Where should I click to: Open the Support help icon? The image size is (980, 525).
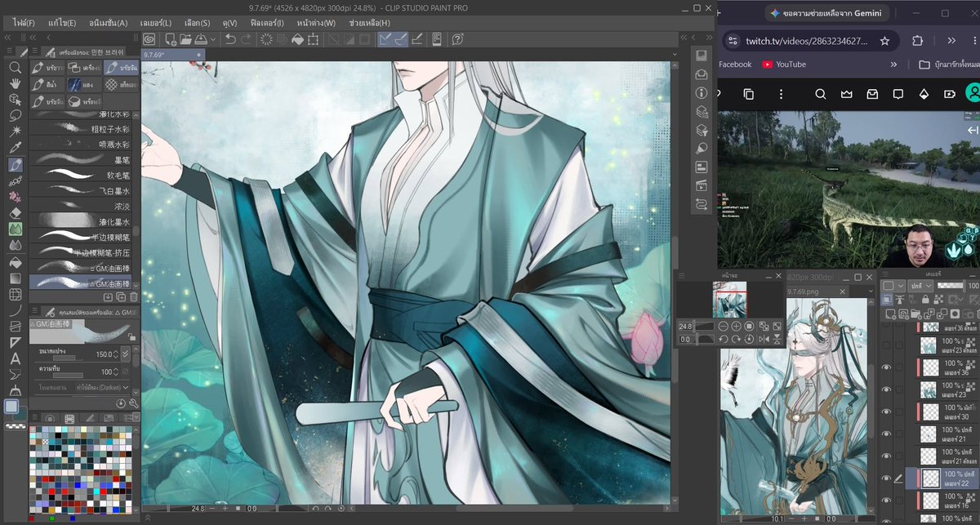tap(457, 39)
